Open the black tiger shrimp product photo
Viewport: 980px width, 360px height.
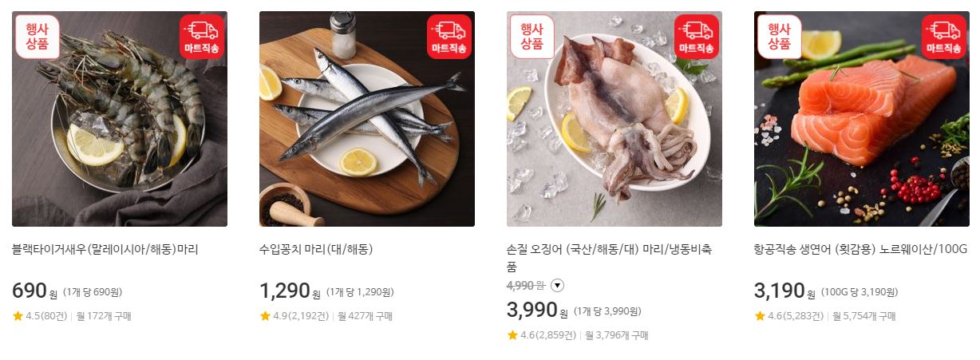(x=120, y=119)
